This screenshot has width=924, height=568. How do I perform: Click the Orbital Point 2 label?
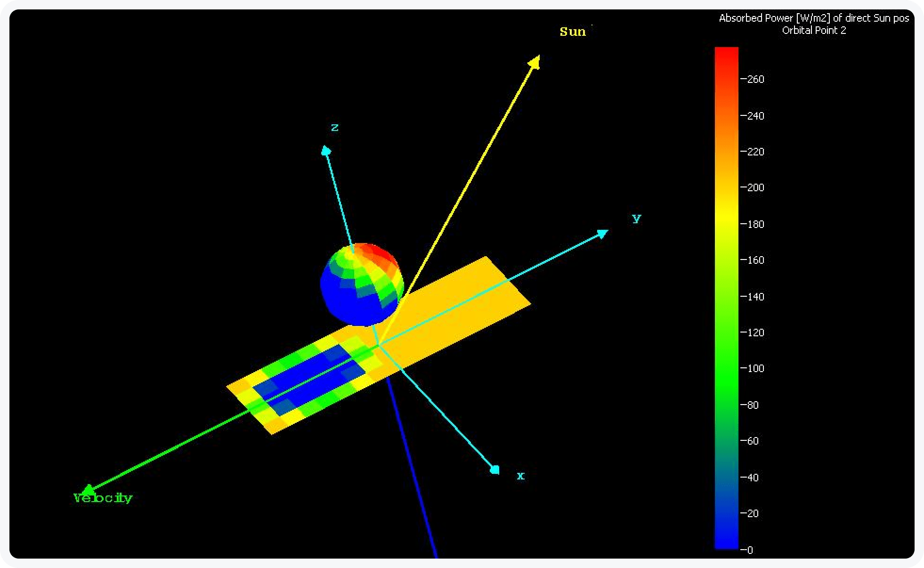[x=814, y=30]
